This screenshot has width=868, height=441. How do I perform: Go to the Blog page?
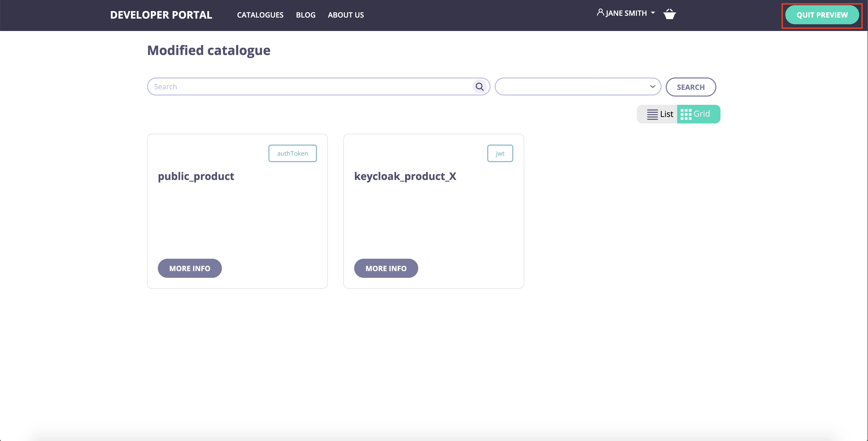pyautogui.click(x=306, y=15)
